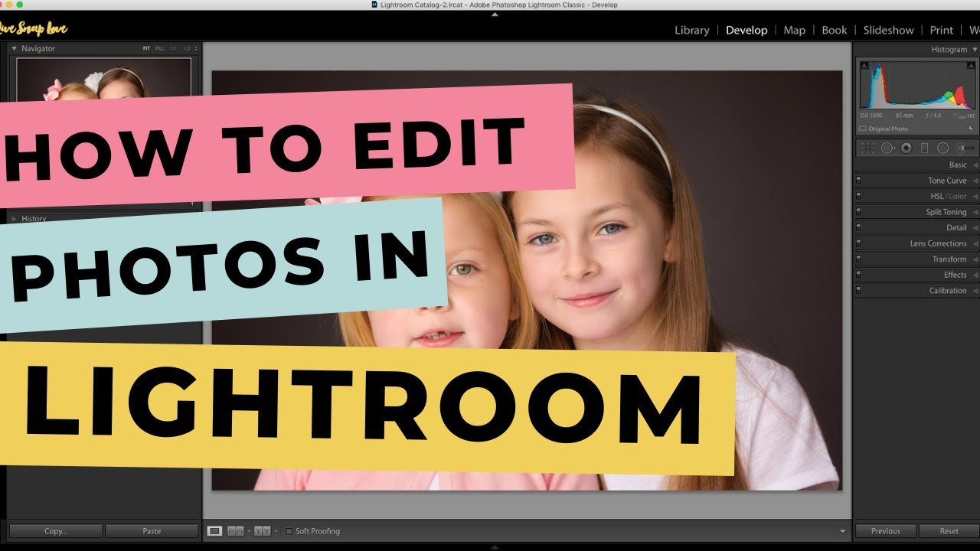Open Before/After view (Y Y) in toolbar

tap(262, 530)
